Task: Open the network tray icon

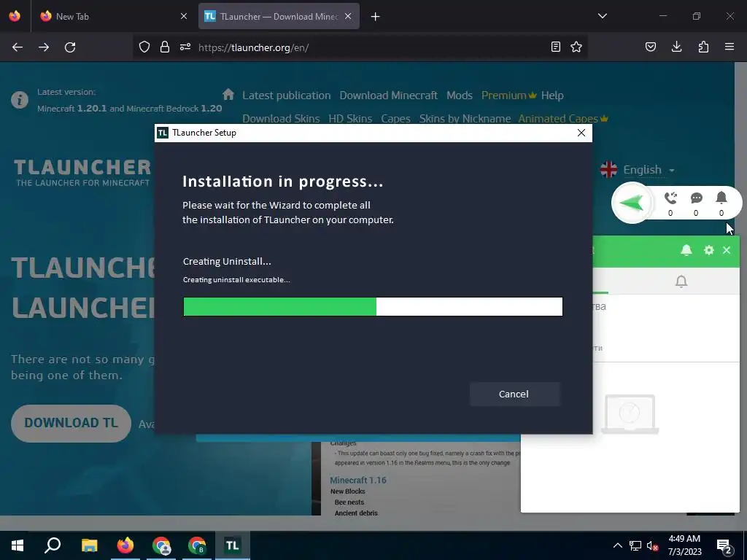Action: point(635,545)
